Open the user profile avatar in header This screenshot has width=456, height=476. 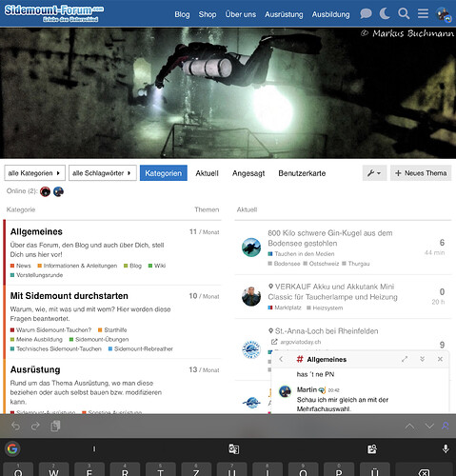click(443, 14)
